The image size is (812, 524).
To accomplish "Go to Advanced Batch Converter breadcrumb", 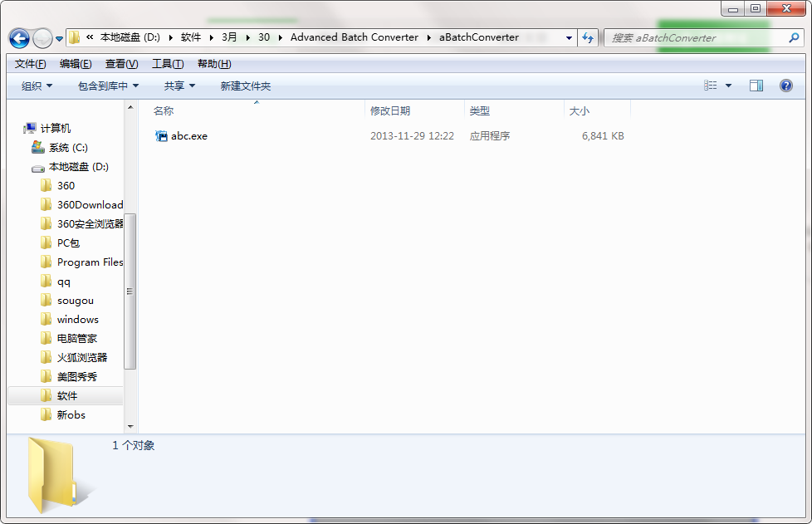I will tap(355, 37).
